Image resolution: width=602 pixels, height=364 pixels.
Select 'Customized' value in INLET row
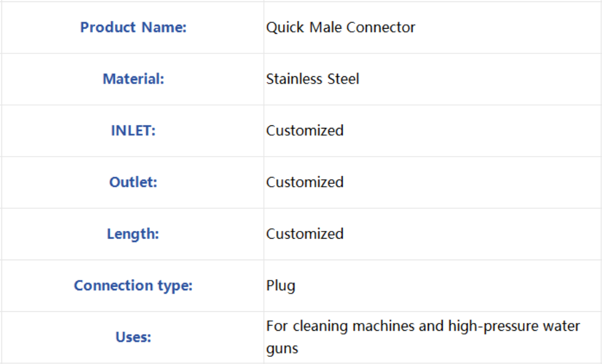(305, 131)
